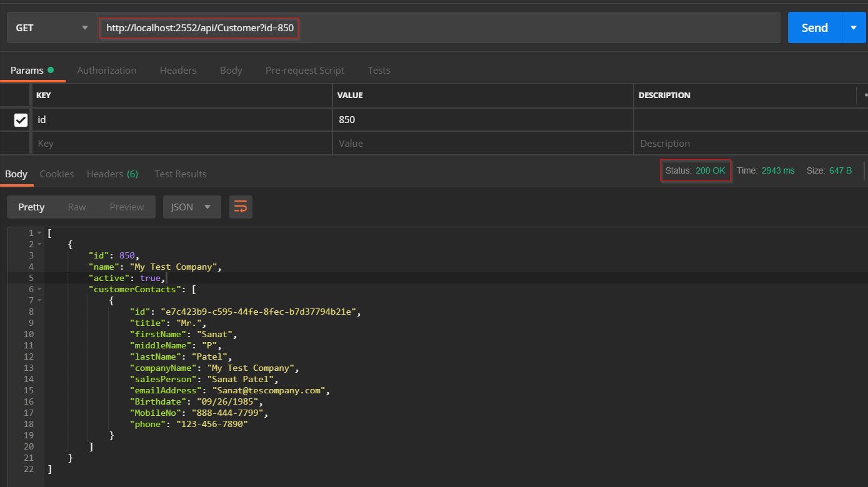
Task: Open the Tests tab
Action: click(x=379, y=70)
